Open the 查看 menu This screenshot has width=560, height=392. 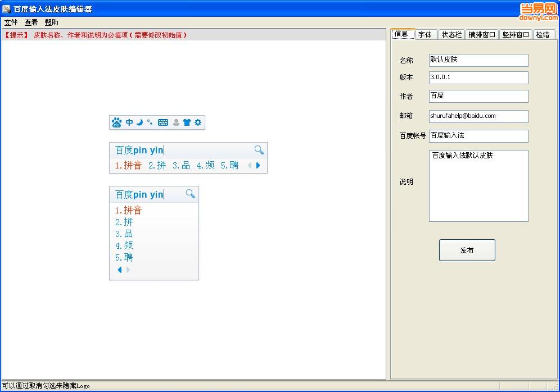point(31,22)
